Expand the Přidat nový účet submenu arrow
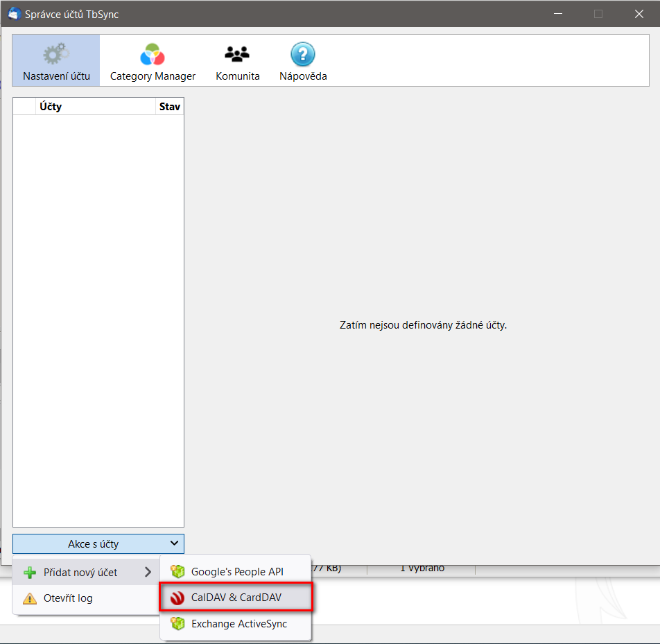Viewport: 660px width, 644px height. coord(148,572)
